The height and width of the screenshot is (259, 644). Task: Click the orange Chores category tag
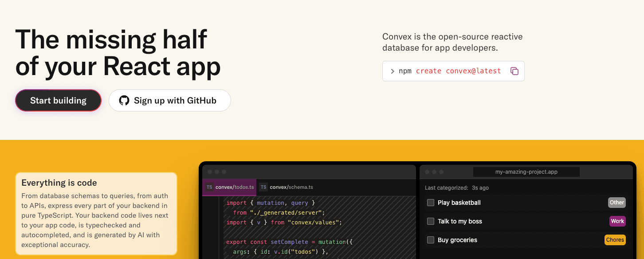point(615,240)
